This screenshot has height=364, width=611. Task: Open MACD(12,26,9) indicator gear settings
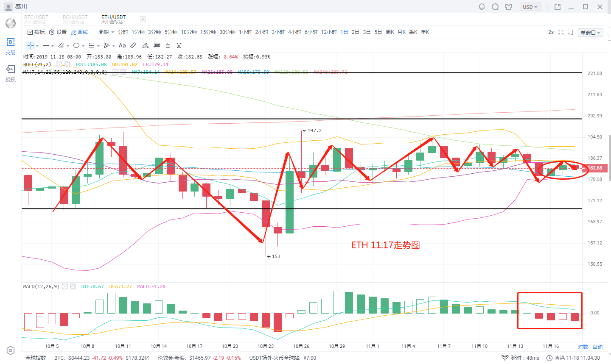[x=65, y=286]
